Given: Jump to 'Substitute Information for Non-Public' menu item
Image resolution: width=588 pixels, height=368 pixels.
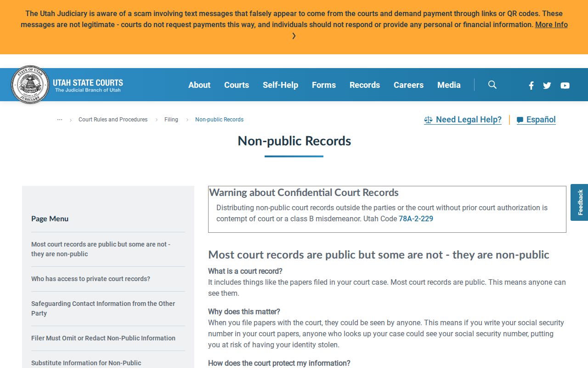Looking at the screenshot, I should point(86,363).
